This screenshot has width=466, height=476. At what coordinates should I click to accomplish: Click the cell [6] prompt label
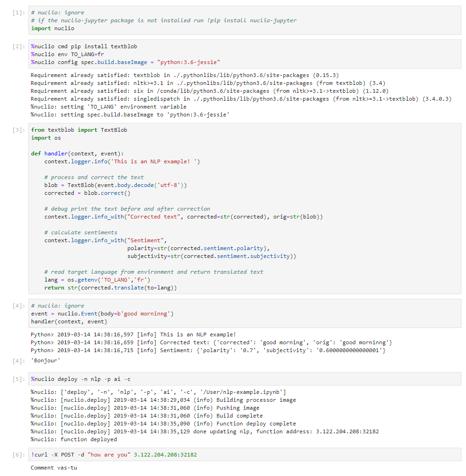19,455
